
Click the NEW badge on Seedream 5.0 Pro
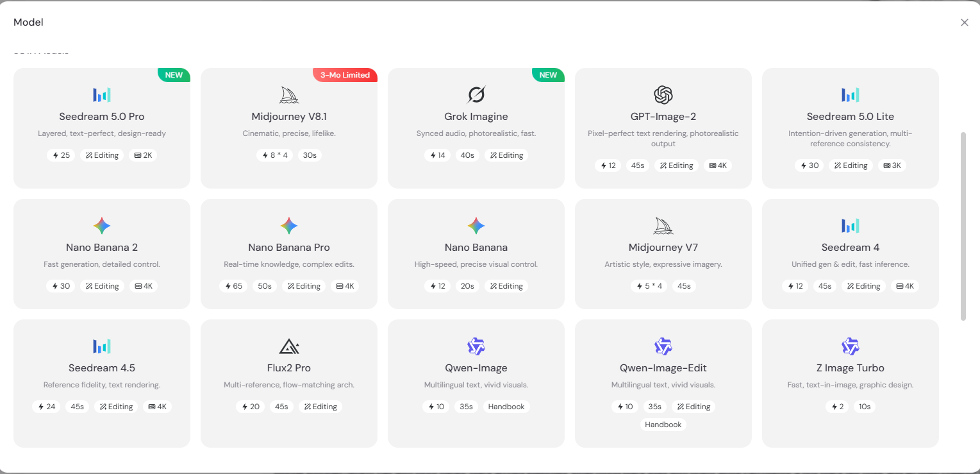[174, 75]
